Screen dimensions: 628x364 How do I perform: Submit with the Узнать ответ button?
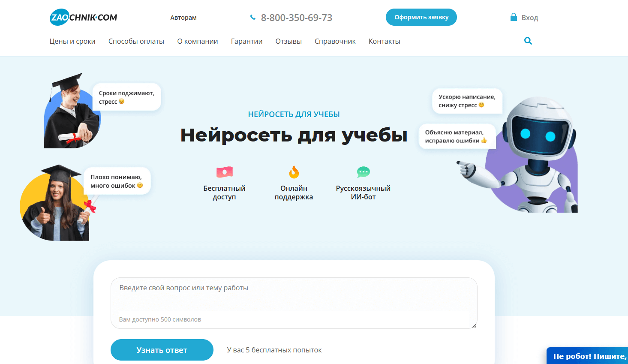point(162,350)
